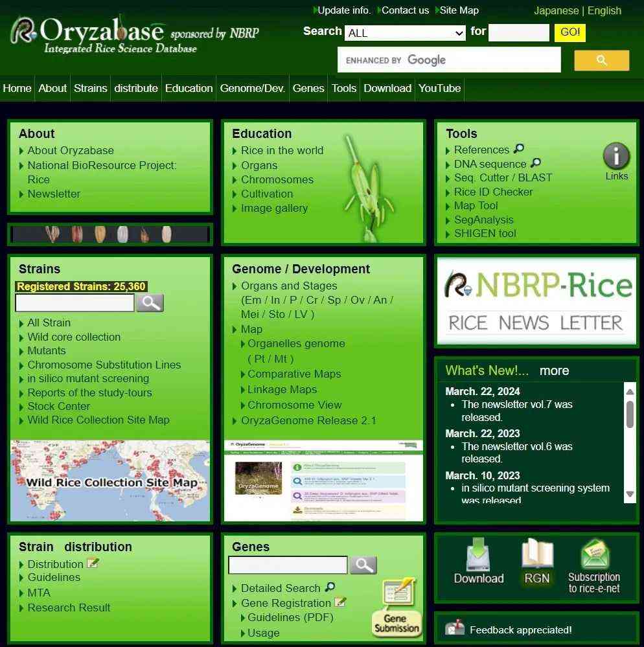Viewport: 644px width, 647px height.
Task: Switch language to Japanese
Action: pos(556,11)
